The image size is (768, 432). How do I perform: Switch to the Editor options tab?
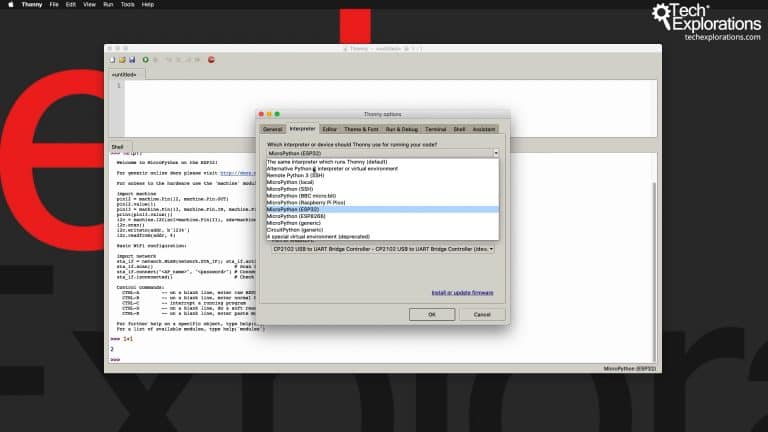click(x=330, y=129)
